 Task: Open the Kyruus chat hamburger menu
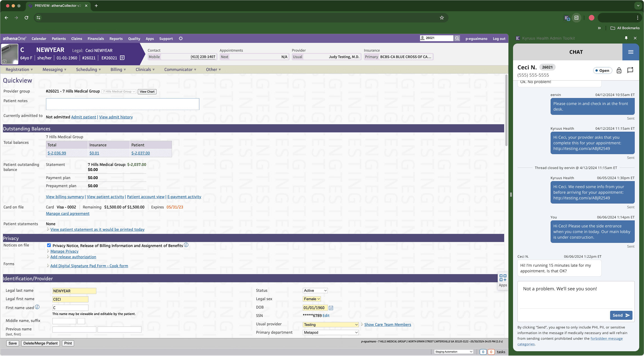click(x=631, y=52)
